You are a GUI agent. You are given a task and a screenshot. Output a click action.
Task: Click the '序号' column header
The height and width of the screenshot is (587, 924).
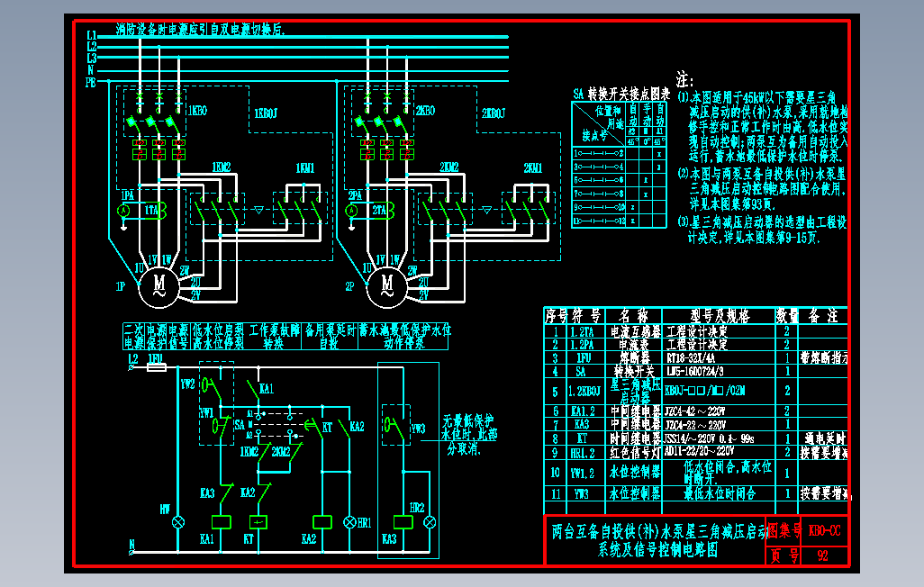tap(555, 317)
